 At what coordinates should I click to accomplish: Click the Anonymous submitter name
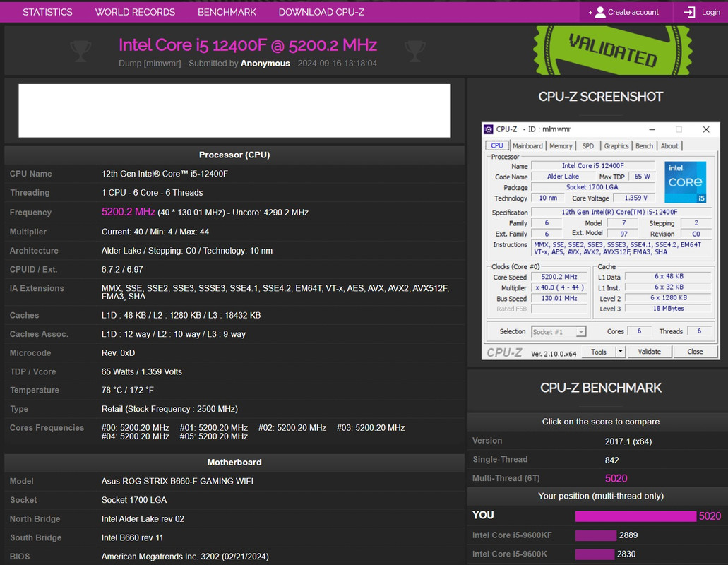(x=265, y=63)
